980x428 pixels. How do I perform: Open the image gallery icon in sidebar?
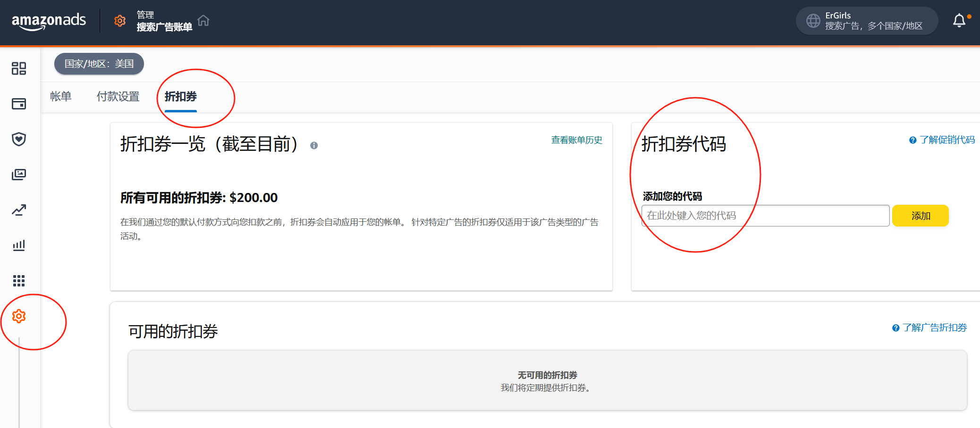19,175
